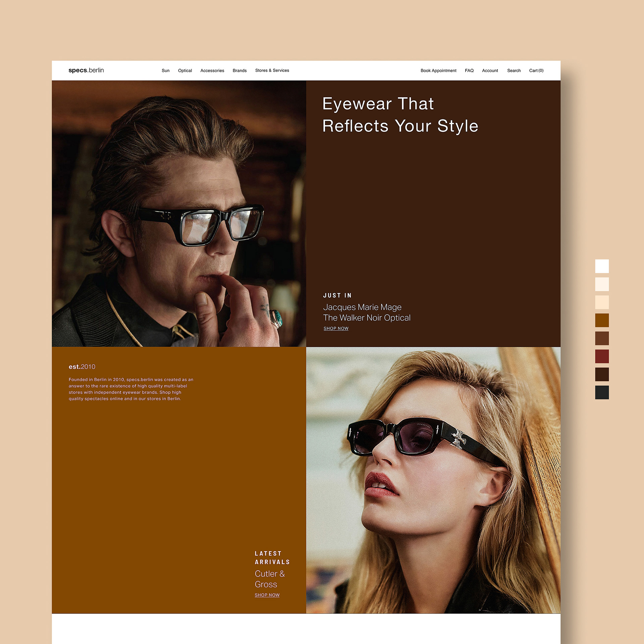
Task: Go to Accessories in navigation
Action: [x=212, y=71]
